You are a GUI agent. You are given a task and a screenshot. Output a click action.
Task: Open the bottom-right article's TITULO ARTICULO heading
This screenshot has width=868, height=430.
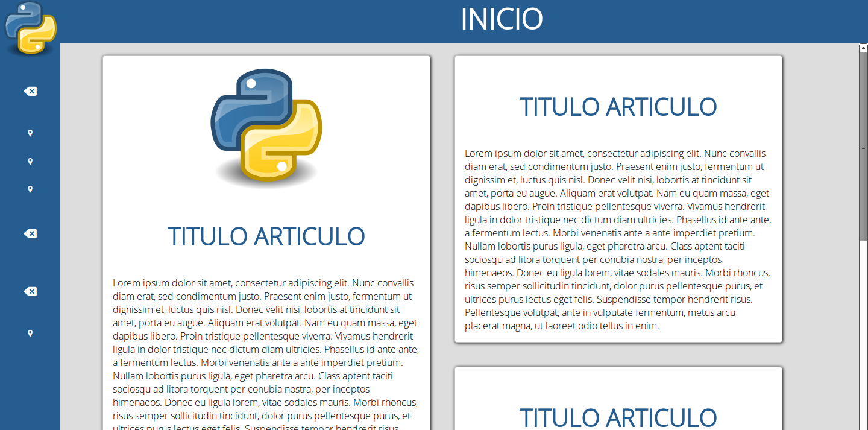pos(618,417)
